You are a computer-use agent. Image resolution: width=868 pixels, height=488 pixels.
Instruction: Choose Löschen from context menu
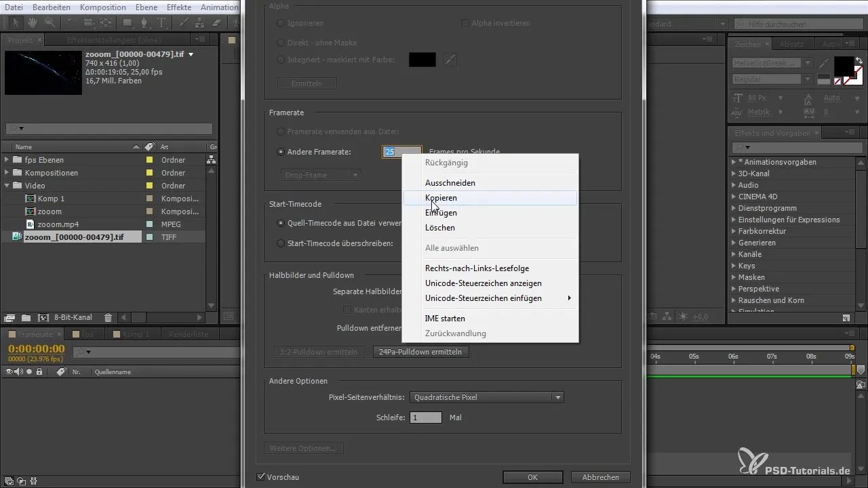490,228
